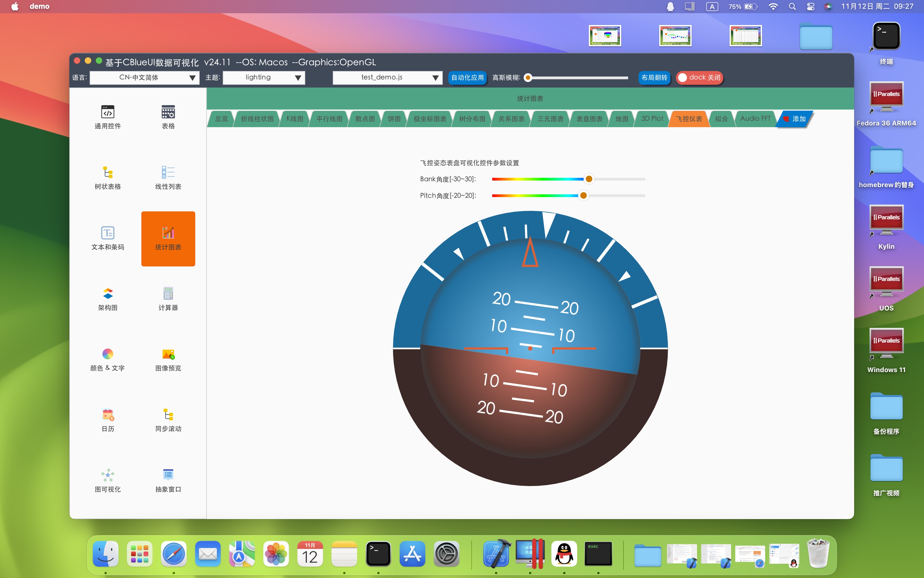The image size is (924, 578).
Task: Open the 语言 CN-中文简体 dropdown
Action: 144,78
